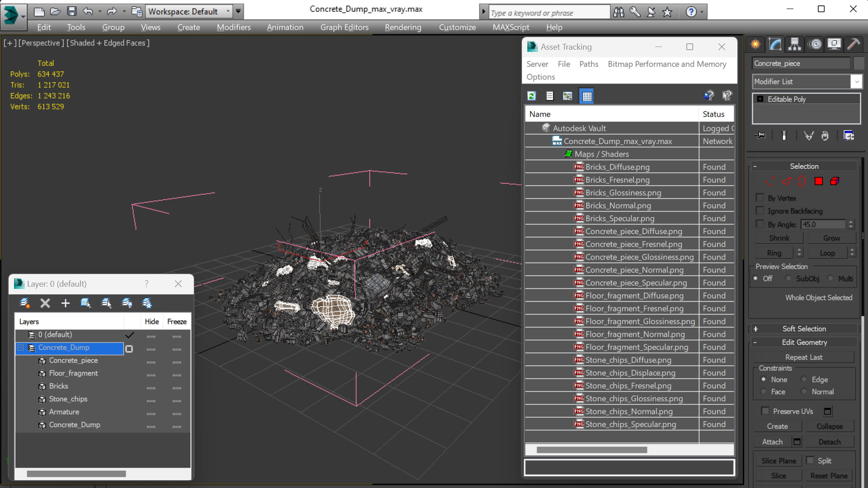Click the Repeat Last button
Screen dimensions: 868x488
tap(804, 357)
